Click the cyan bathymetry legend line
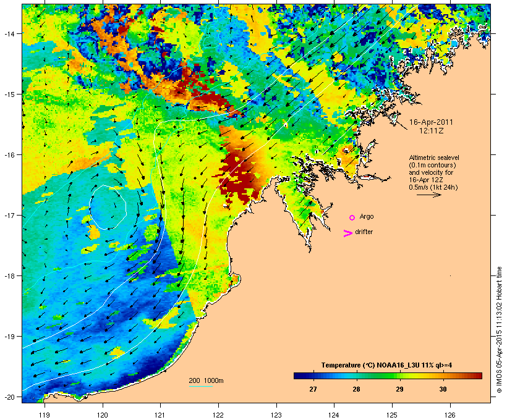 coord(200,386)
